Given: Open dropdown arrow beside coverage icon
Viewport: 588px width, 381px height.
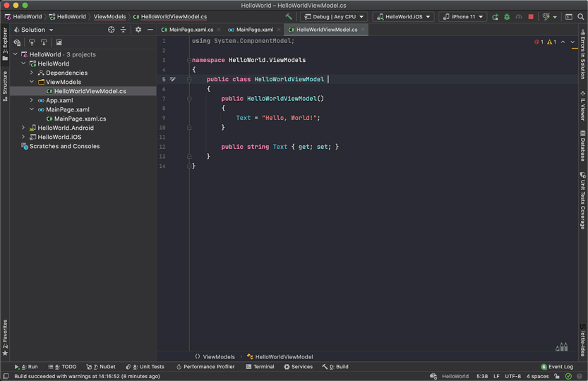Looking at the screenshot, I should pyautogui.click(x=555, y=17).
